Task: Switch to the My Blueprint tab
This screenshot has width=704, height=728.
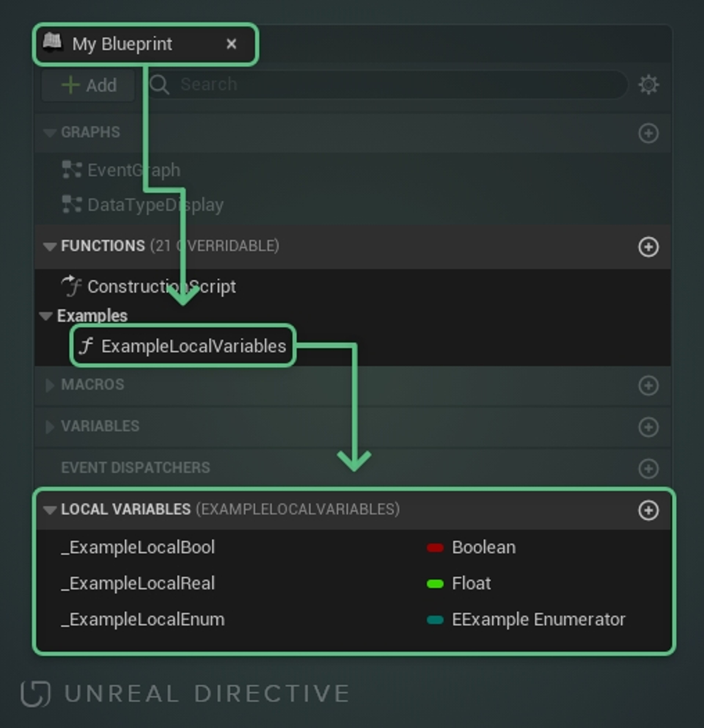Action: pos(122,43)
